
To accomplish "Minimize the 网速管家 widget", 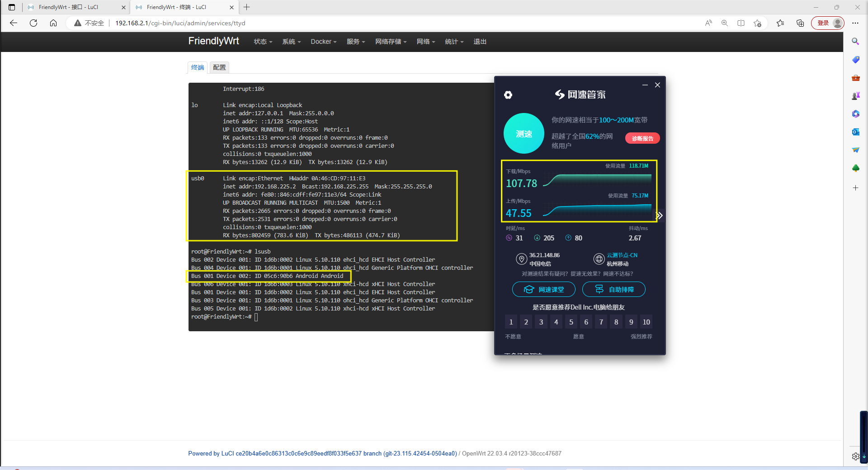I will click(645, 85).
